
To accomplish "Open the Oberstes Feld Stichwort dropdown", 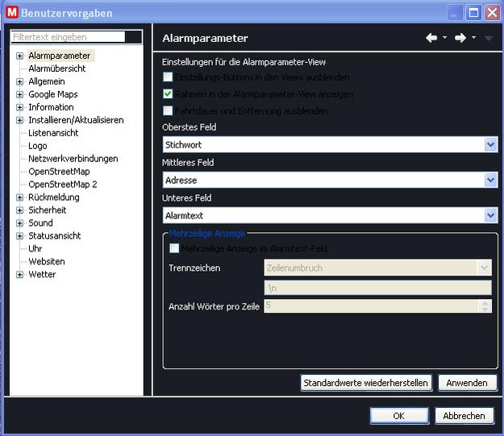I will pyautogui.click(x=490, y=144).
